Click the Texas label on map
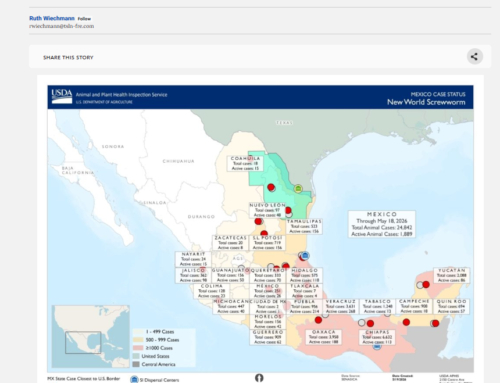The height and width of the screenshot is (383, 500). pos(284,123)
